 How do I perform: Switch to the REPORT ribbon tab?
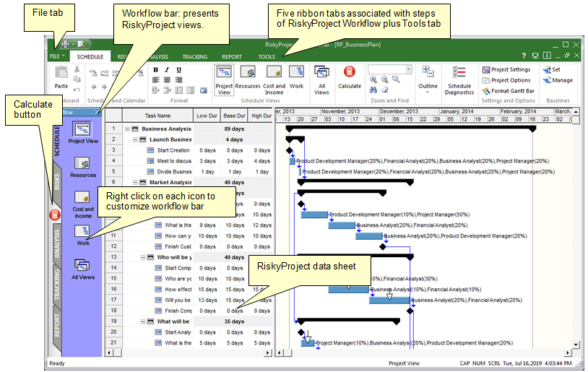click(232, 56)
